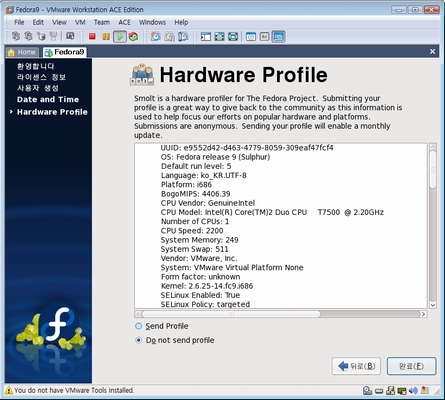Click the Revert to Snapshot toolbar icon
This screenshot has height=400, width=445.
click(169, 36)
